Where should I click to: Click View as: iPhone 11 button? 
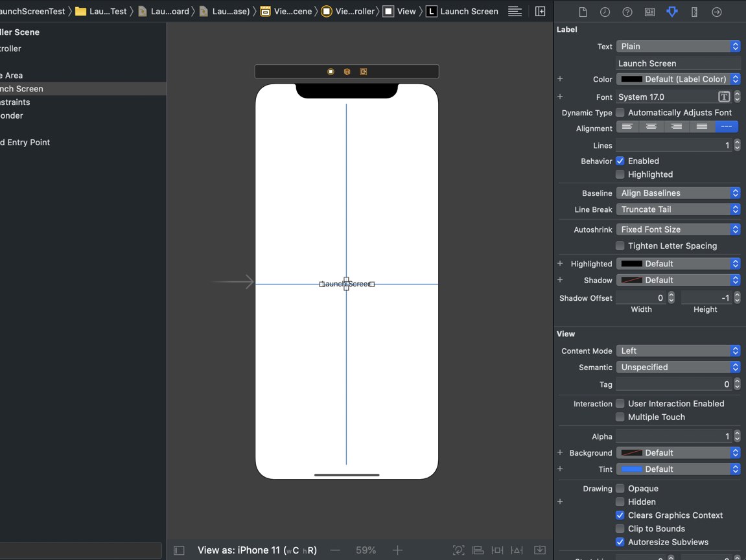257,550
